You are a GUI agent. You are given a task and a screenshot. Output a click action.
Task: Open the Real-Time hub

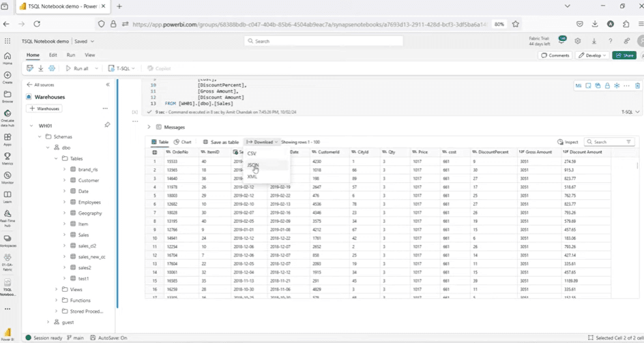[8, 218]
